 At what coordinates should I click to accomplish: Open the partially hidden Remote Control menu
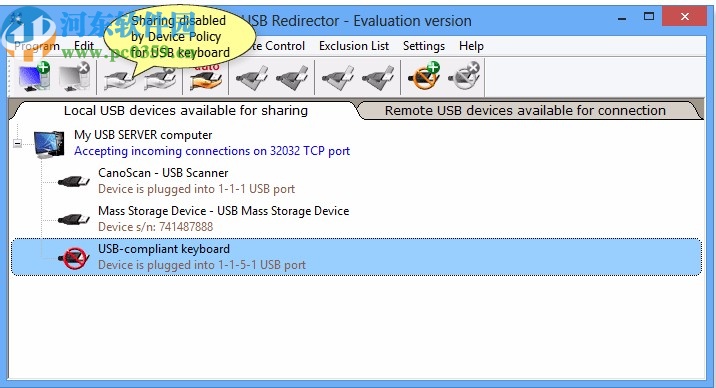coord(278,46)
